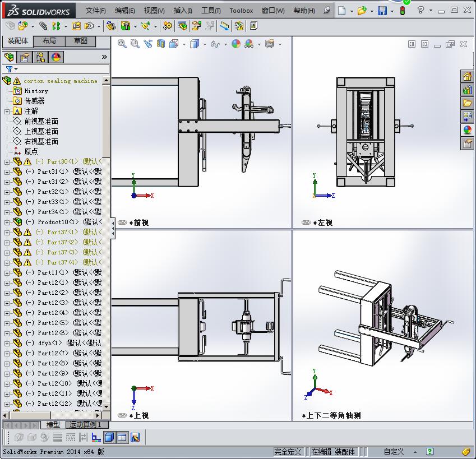Open FeatureManager design tree tab
This screenshot has width=476, height=459.
pyautogui.click(x=9, y=57)
